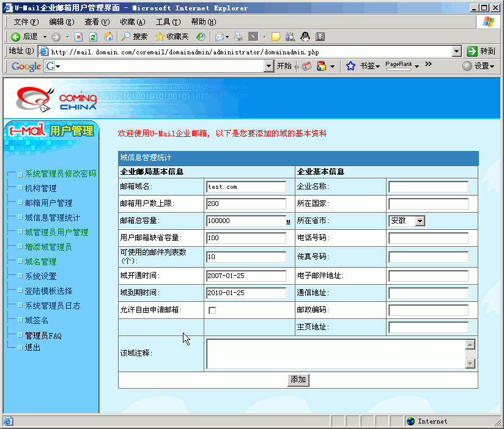Viewport: 504px width, 429px height.
Task: Click the Refresh page icon
Action: pos(94,37)
